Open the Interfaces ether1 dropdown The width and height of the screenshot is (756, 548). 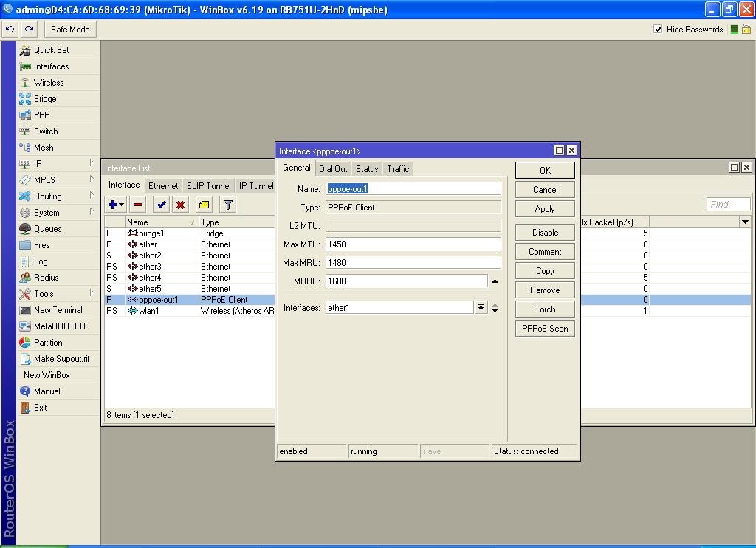click(481, 308)
